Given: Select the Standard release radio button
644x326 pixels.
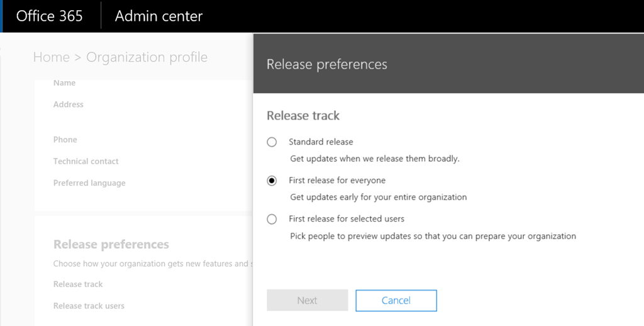Looking at the screenshot, I should pyautogui.click(x=272, y=142).
